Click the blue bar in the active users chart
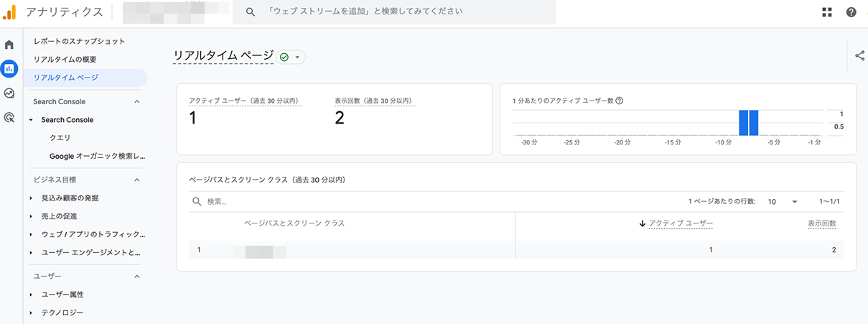Screen dimensions: 868x324 [748, 123]
